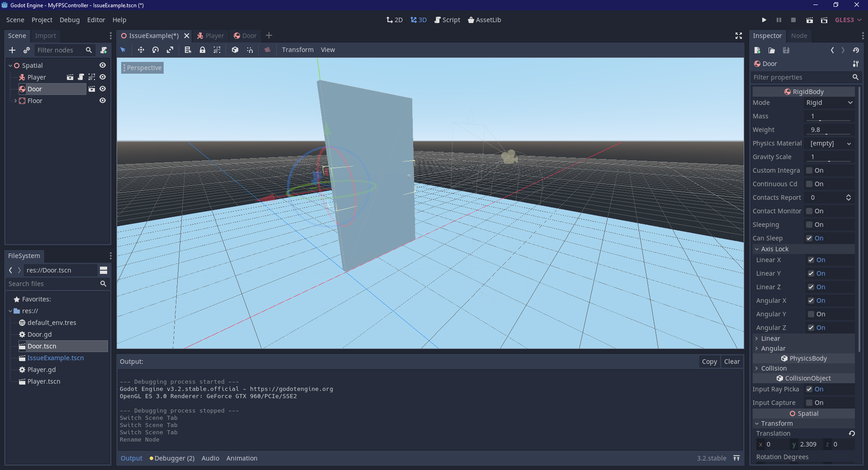Image resolution: width=868 pixels, height=470 pixels.
Task: Show list of selectable nodes at click
Action: 188,50
